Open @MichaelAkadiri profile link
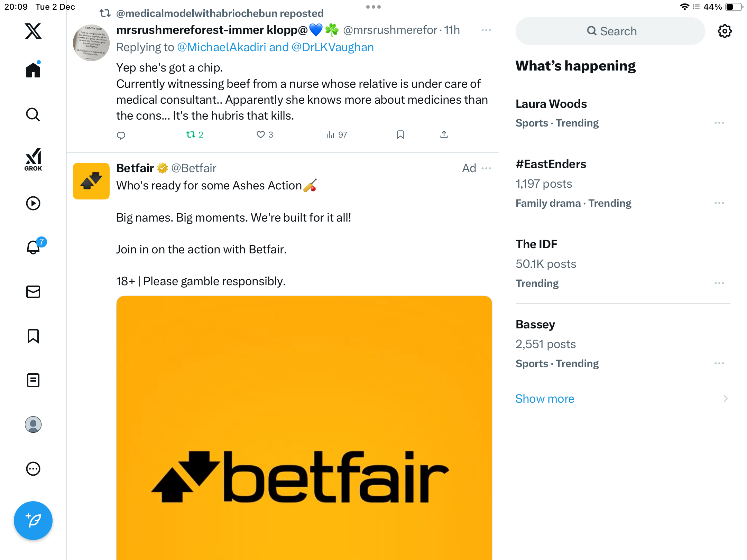The width and height of the screenshot is (747, 560). tap(221, 47)
